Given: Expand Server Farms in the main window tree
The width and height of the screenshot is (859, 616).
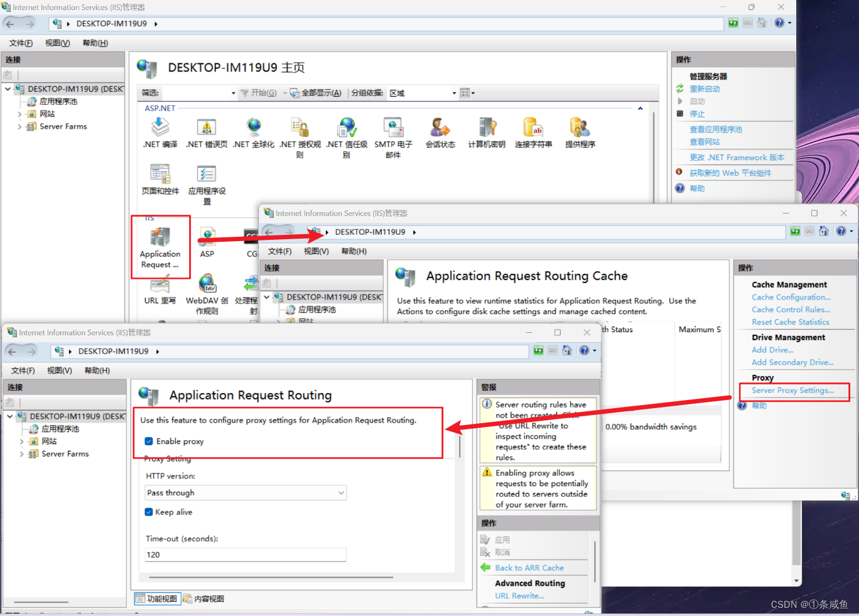Looking at the screenshot, I should pos(19,127).
